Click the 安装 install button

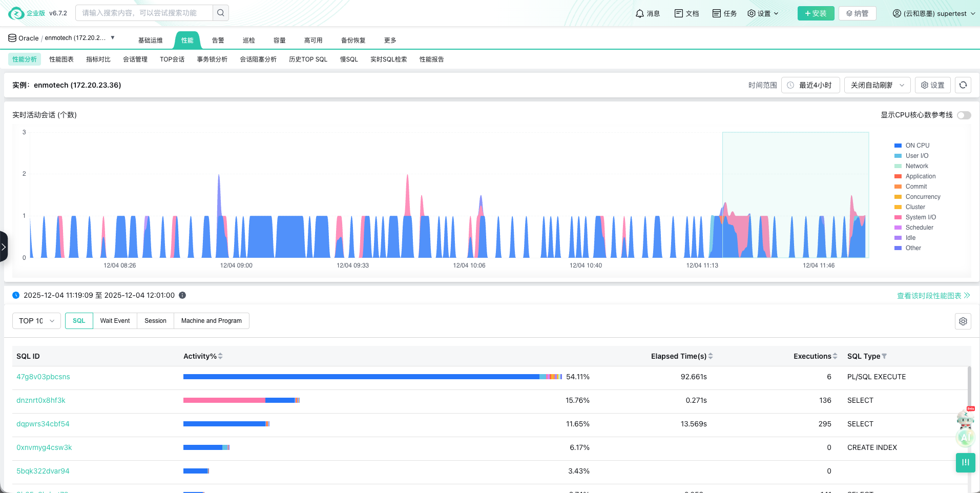pyautogui.click(x=816, y=13)
